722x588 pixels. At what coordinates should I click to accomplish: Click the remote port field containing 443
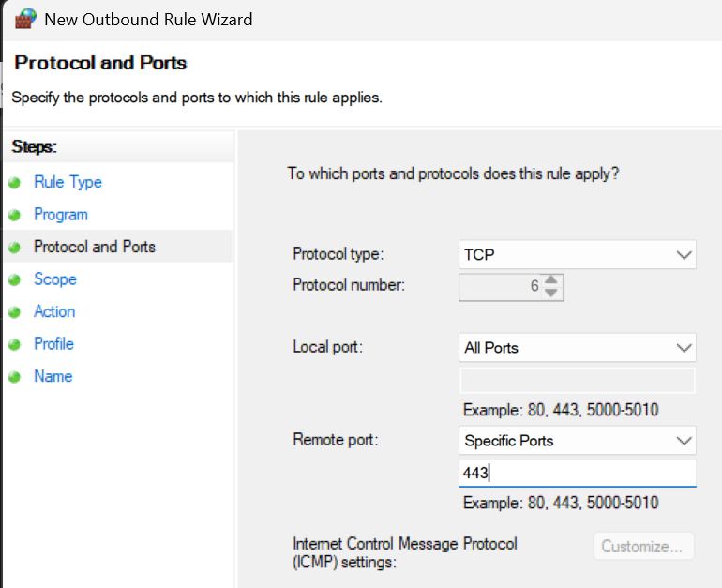point(577,473)
